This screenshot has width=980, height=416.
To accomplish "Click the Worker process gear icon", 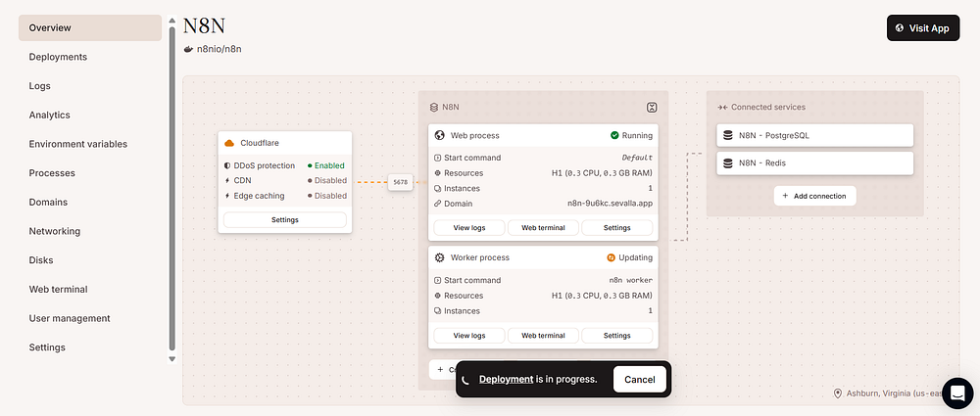I will coord(440,257).
